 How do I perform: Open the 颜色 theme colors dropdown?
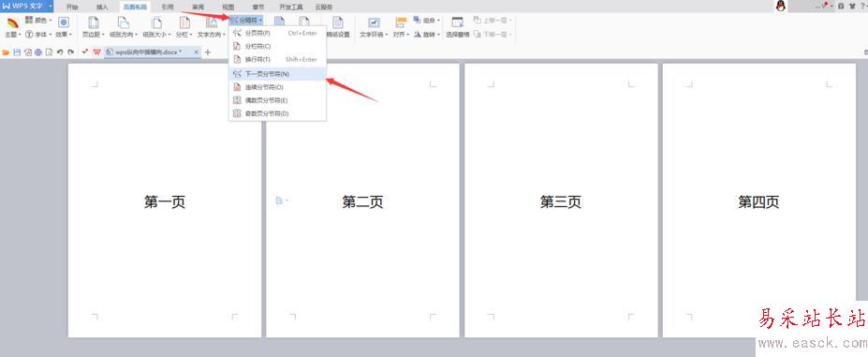point(38,21)
